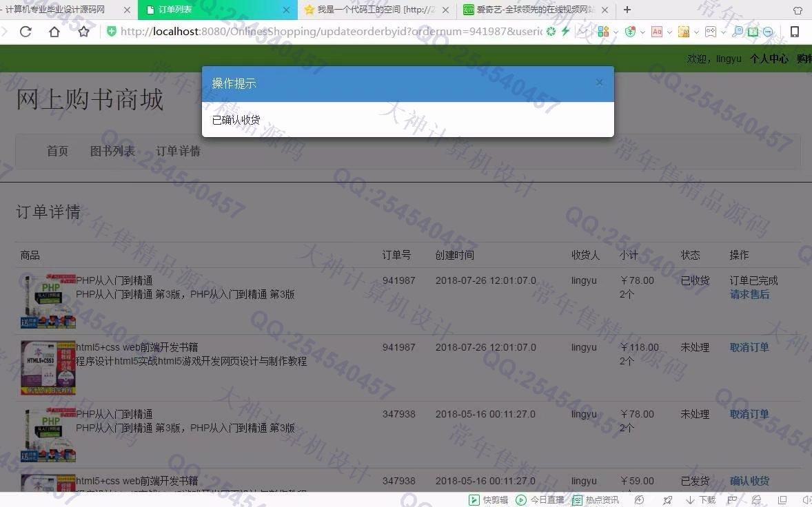Close the 爱奇艺 tab
The height and width of the screenshot is (507, 812).
(x=605, y=10)
